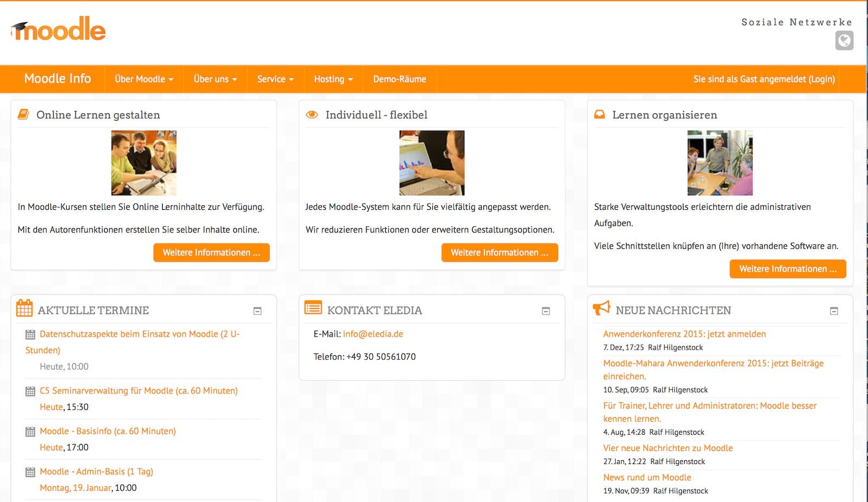Go to Demo-Räume in navigation bar

pyautogui.click(x=400, y=79)
